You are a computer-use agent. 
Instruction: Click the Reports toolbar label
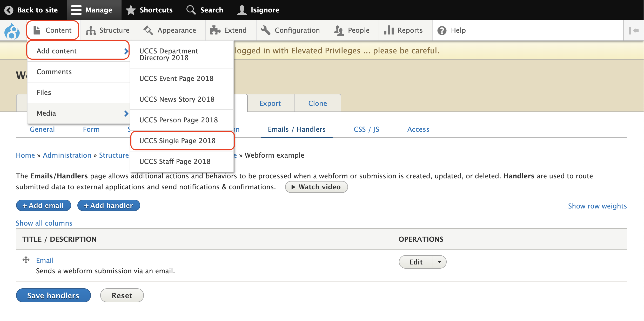click(x=410, y=30)
